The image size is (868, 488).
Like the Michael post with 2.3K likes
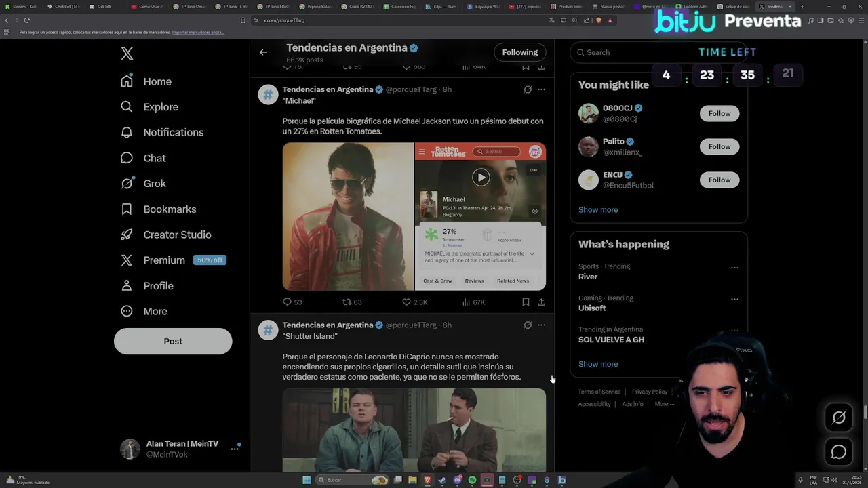click(415, 302)
